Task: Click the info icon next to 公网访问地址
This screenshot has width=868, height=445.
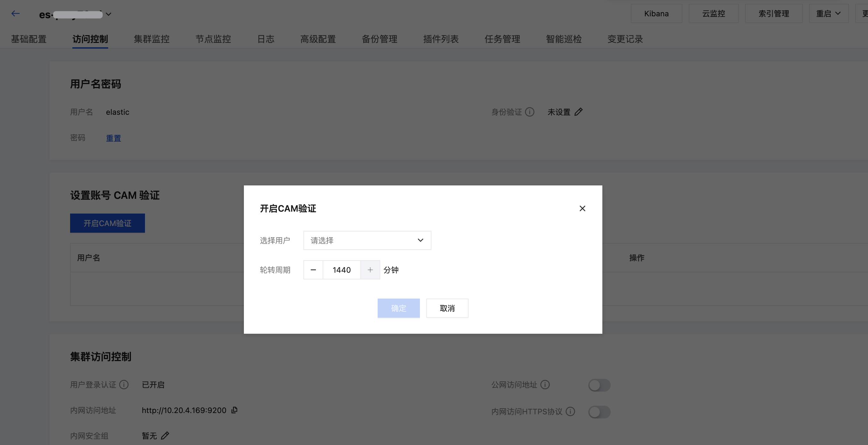Action: point(545,384)
